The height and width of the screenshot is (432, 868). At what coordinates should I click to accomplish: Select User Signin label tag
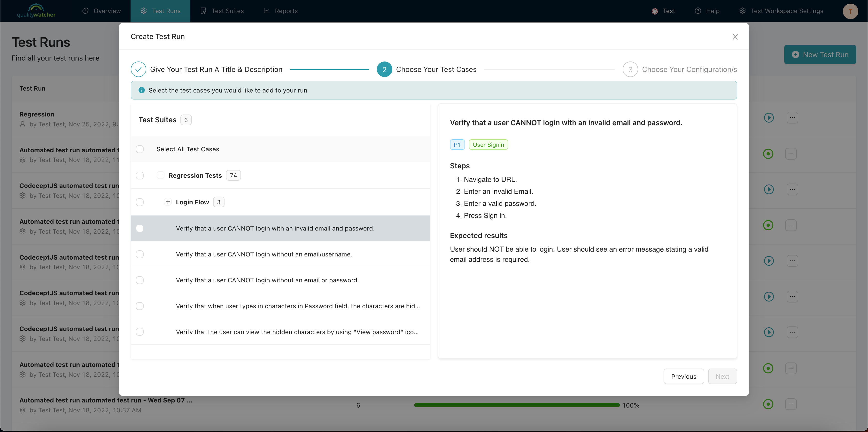coord(488,145)
